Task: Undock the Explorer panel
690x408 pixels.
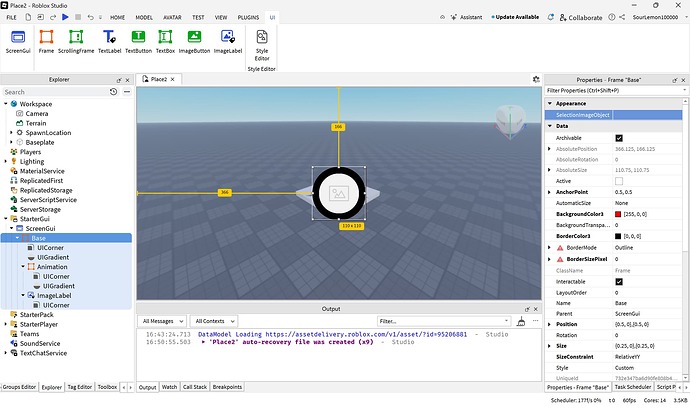Action: (119, 80)
